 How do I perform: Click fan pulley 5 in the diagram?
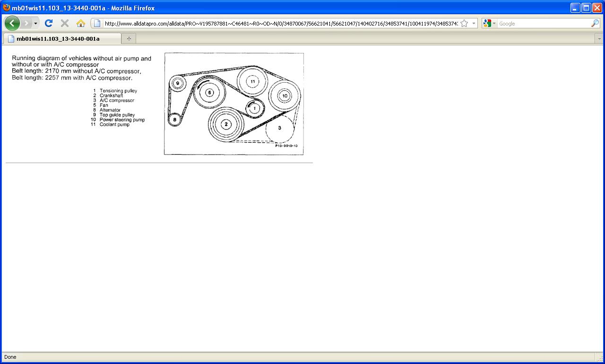[209, 93]
